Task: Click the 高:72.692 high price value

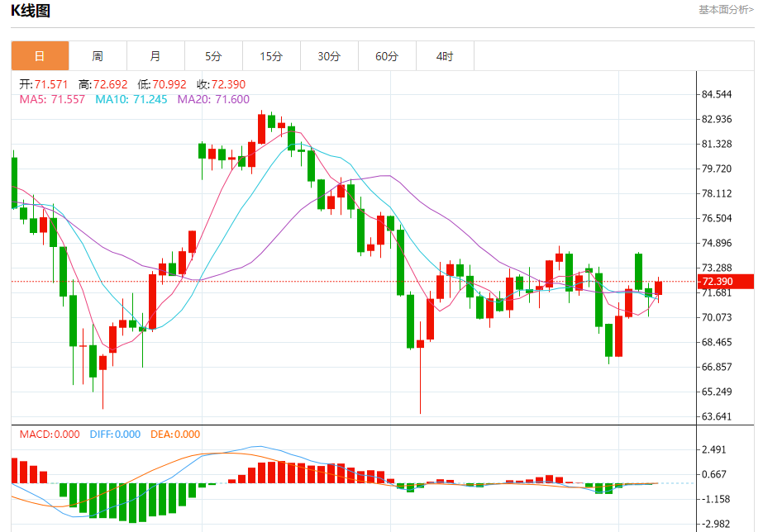Action: coord(103,84)
